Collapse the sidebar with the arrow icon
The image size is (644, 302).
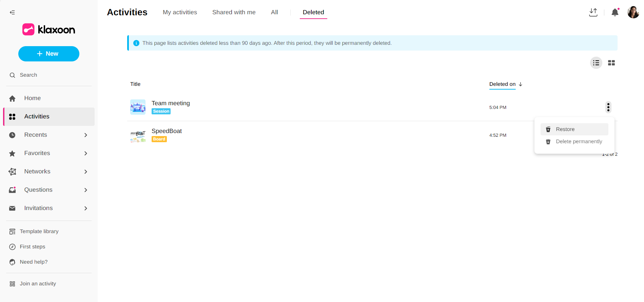pyautogui.click(x=12, y=13)
